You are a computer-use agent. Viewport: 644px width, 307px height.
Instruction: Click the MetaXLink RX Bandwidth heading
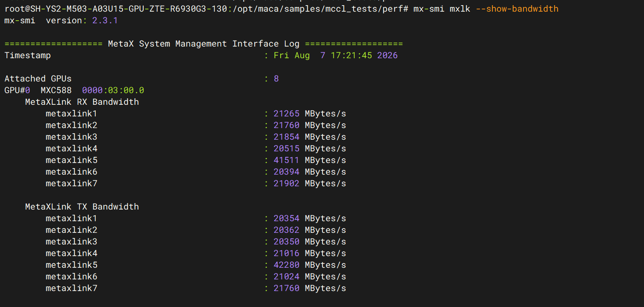[x=82, y=102]
